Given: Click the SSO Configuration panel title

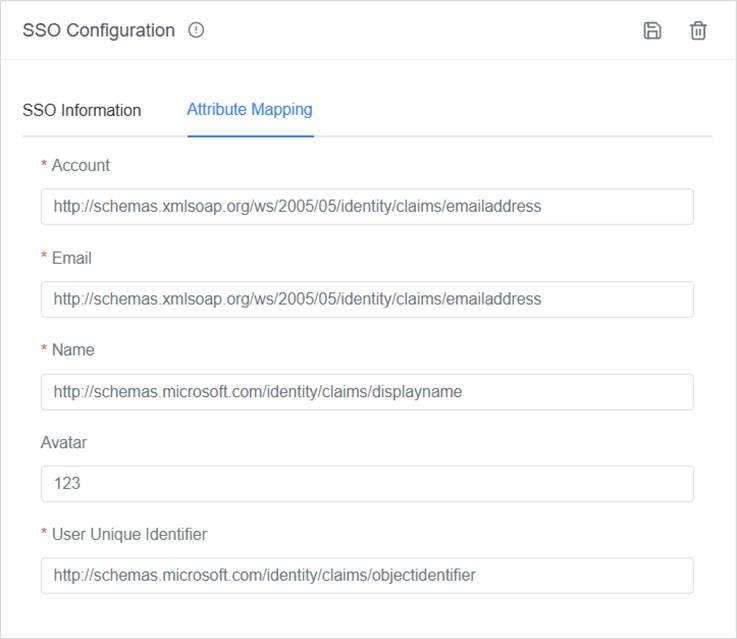Looking at the screenshot, I should pos(98,30).
